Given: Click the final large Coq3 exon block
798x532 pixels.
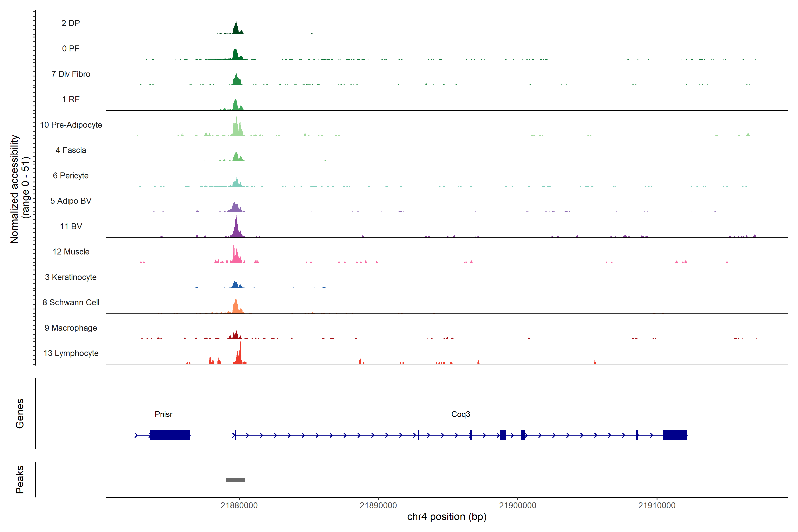Looking at the screenshot, I should pyautogui.click(x=675, y=435).
